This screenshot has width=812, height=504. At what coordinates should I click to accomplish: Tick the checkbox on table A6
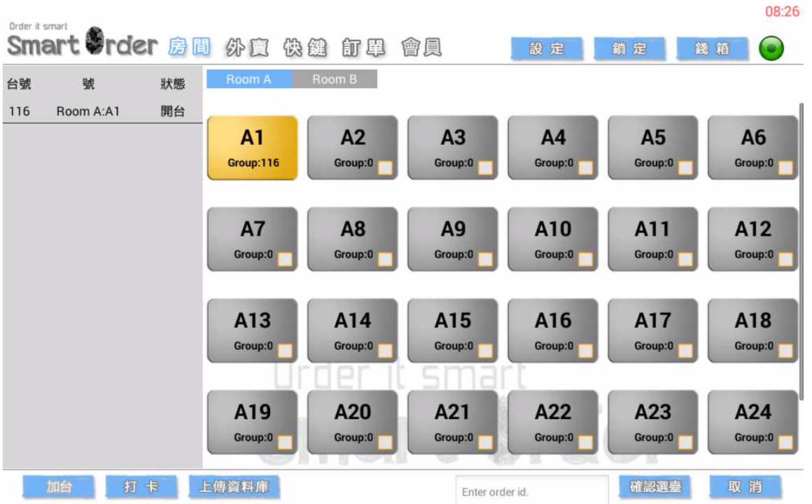pyautogui.click(x=785, y=168)
